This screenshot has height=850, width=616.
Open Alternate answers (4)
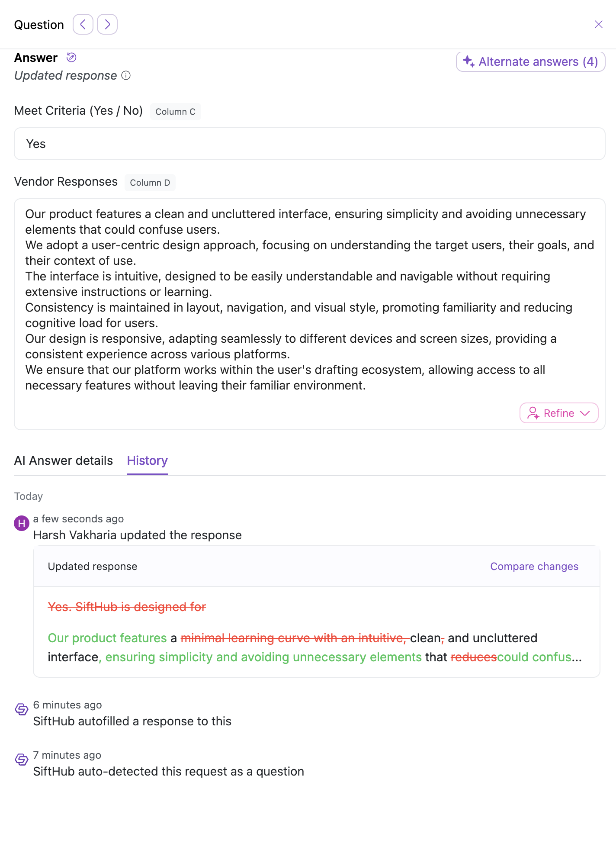[x=530, y=61]
